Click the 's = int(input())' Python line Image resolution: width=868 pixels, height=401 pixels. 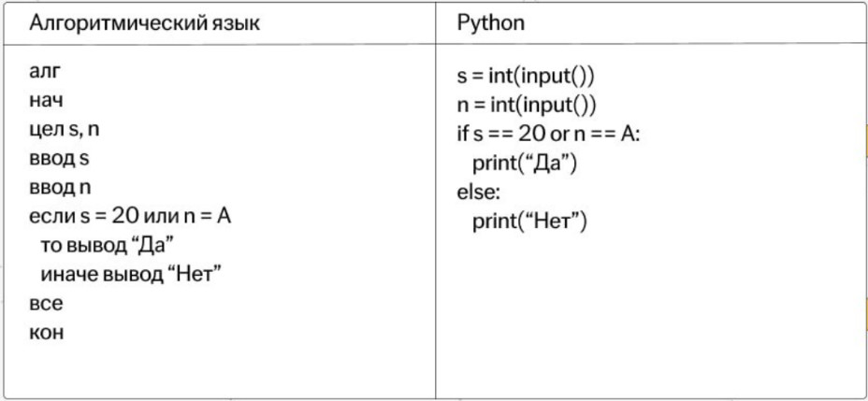[526, 77]
